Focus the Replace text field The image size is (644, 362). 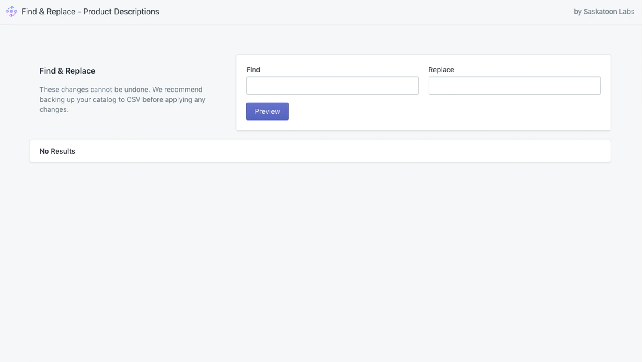pos(514,86)
